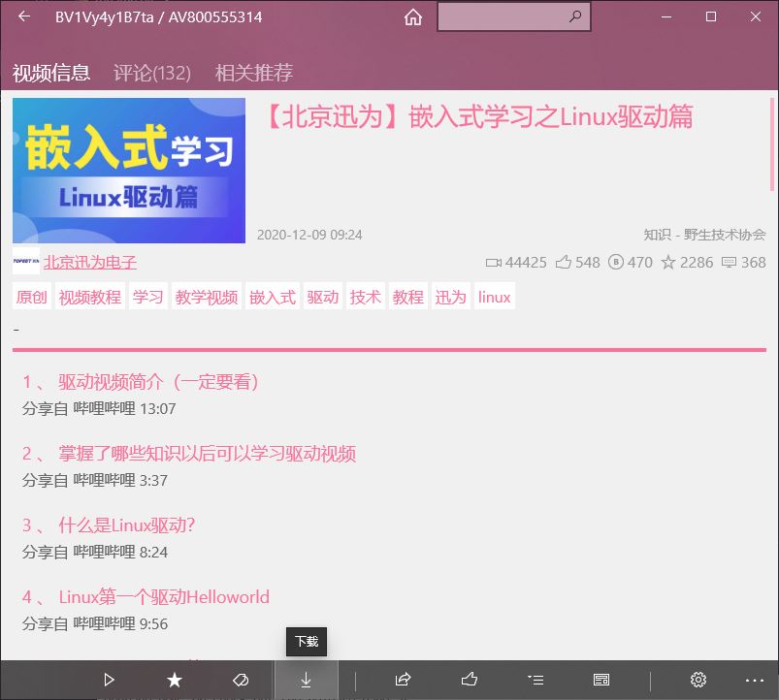
Task: Click the coin count 470
Action: (x=631, y=262)
